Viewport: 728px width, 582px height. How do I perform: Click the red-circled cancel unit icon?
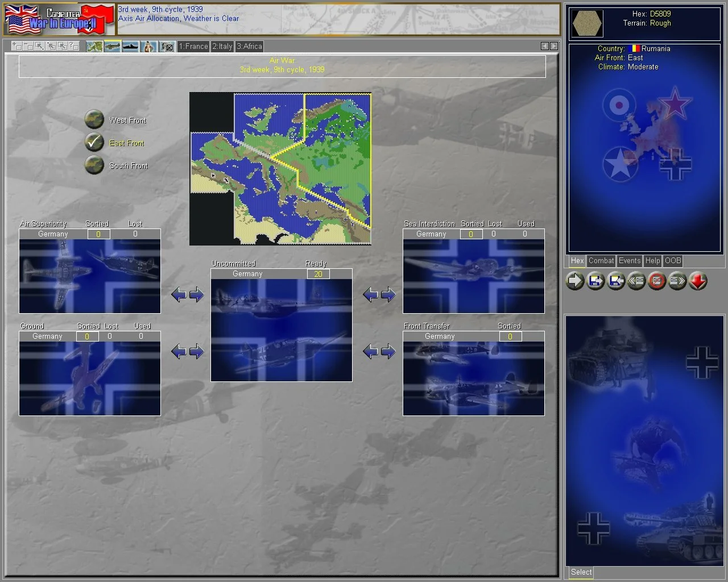(657, 281)
